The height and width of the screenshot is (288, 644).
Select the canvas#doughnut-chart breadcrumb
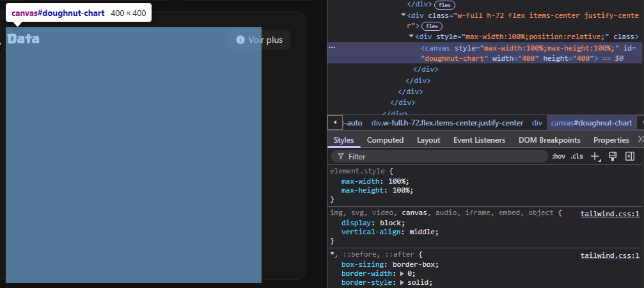(x=592, y=123)
